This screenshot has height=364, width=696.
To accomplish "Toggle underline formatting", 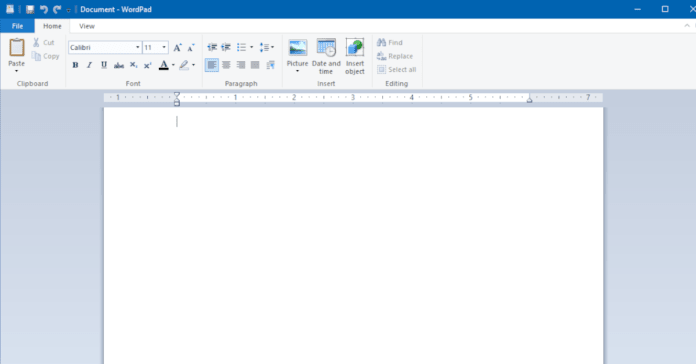I will 104,65.
